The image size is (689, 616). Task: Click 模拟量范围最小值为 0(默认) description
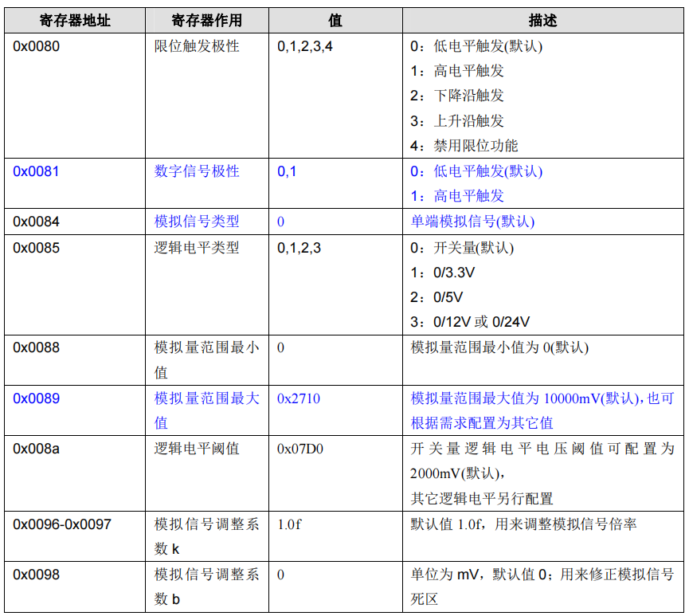499,347
